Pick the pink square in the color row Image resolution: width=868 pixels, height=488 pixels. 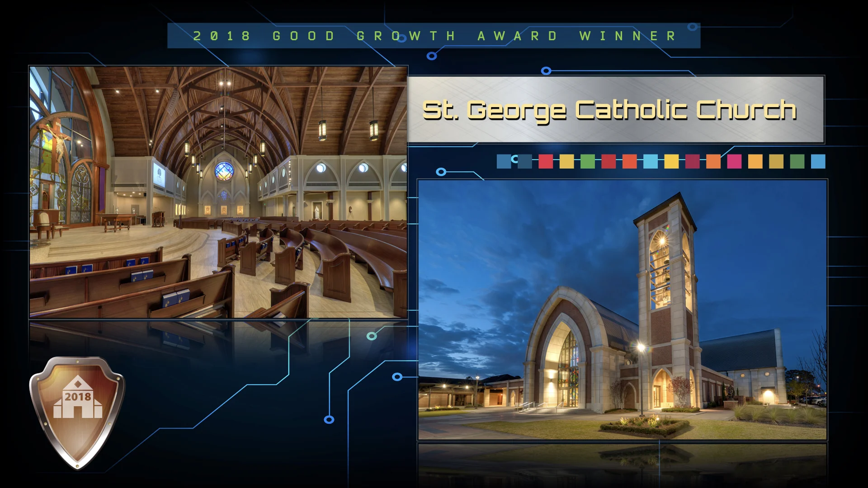(x=734, y=161)
